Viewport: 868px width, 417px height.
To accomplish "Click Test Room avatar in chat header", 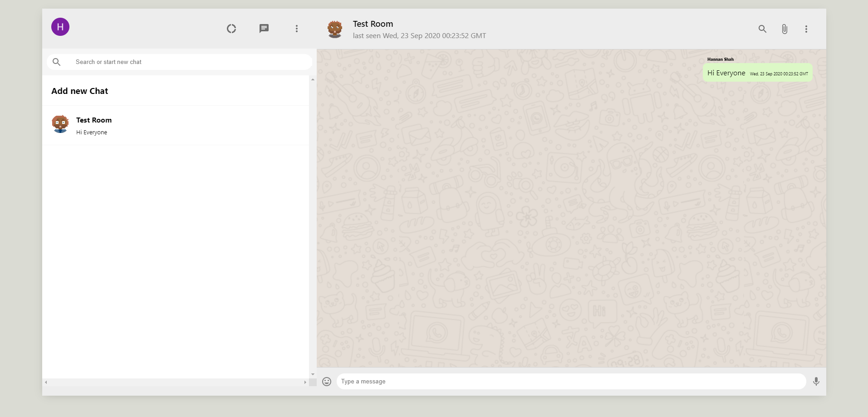I will 335,29.
